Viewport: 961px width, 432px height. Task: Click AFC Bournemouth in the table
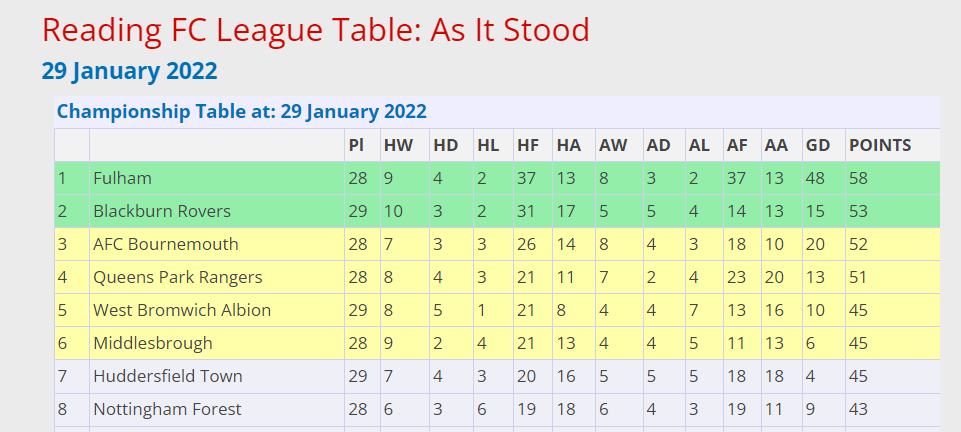165,244
